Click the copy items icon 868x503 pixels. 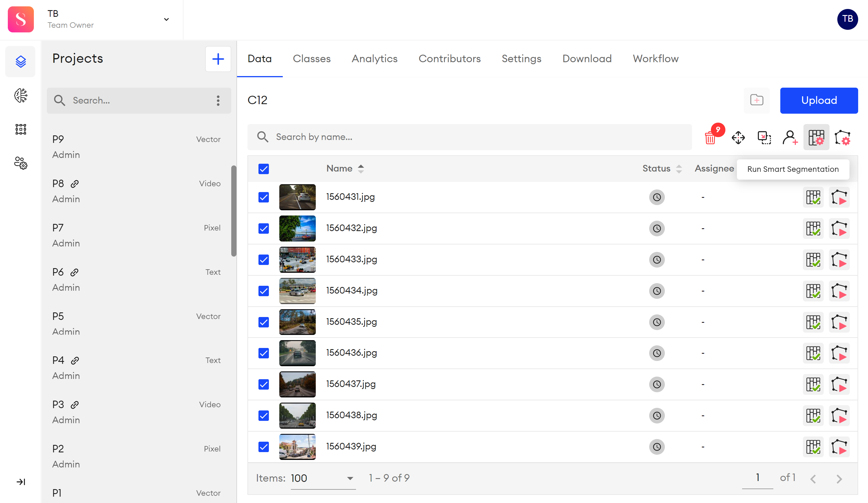pos(764,137)
